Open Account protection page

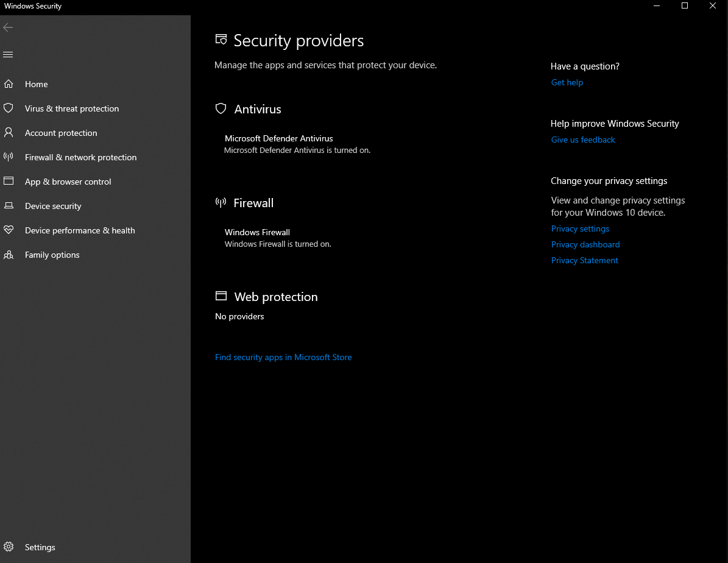[x=95, y=133]
